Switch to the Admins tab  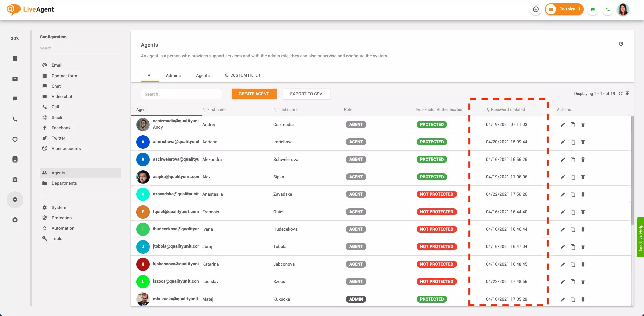click(173, 75)
